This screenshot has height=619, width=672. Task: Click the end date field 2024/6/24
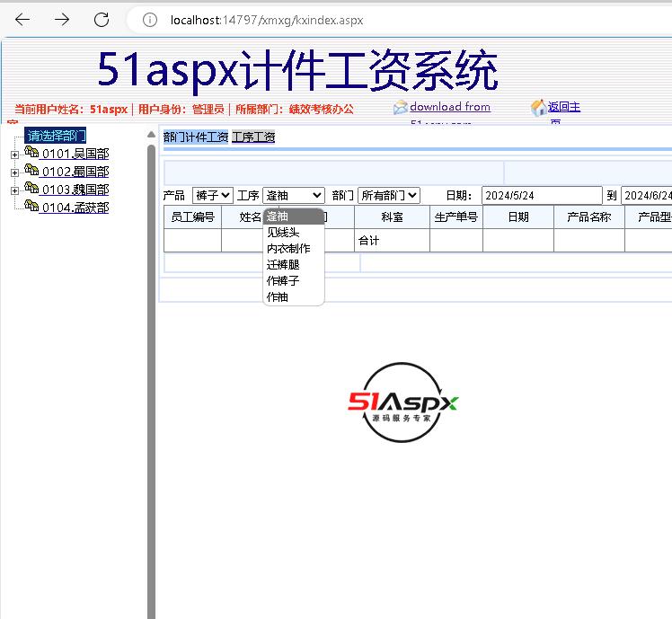pyautogui.click(x=647, y=196)
